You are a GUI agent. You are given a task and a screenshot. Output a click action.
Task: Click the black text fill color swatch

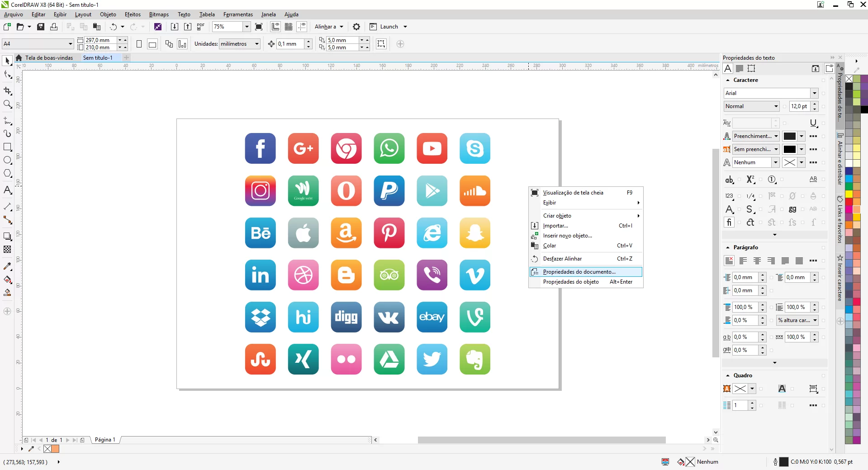click(x=790, y=136)
